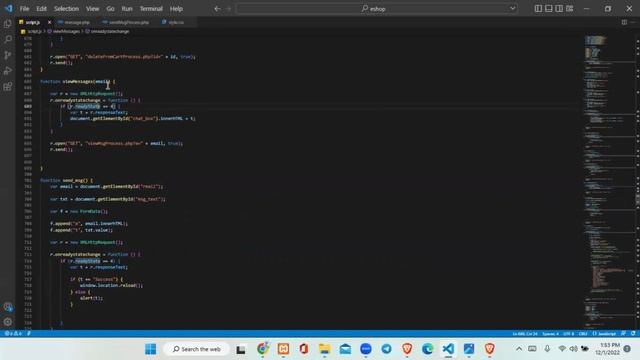Open Zoom from the taskbar

[x=366, y=349]
